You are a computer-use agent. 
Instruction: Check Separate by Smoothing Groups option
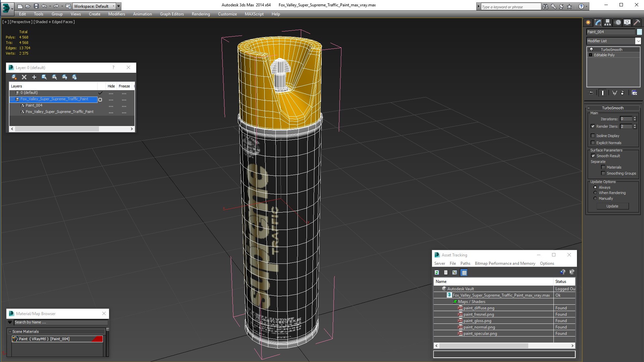click(x=603, y=173)
